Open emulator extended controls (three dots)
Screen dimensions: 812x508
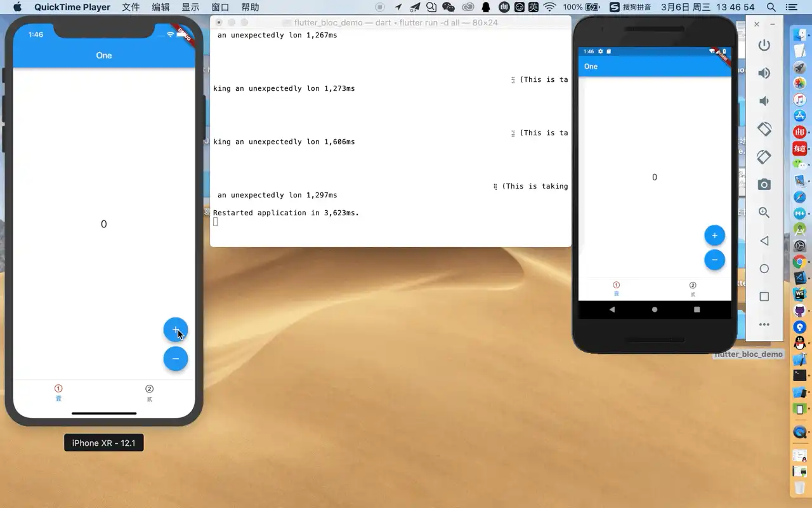point(764,324)
